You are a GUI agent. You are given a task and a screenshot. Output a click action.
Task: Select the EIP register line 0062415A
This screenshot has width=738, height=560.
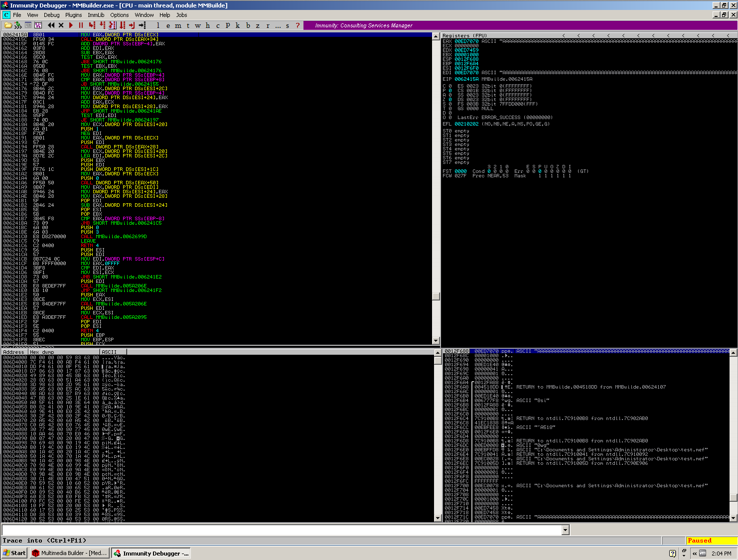(487, 79)
